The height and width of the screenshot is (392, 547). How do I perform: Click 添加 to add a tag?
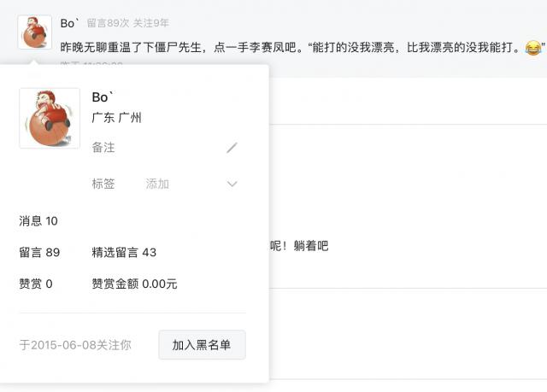157,184
